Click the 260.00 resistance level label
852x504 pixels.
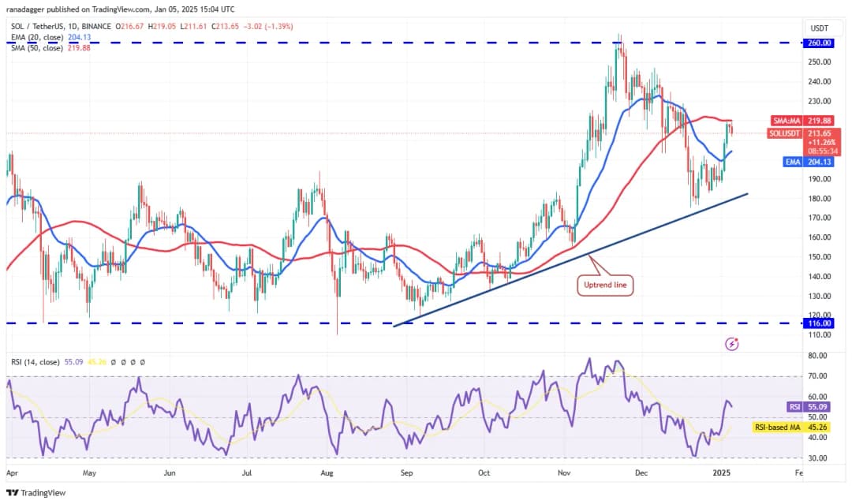coord(819,43)
